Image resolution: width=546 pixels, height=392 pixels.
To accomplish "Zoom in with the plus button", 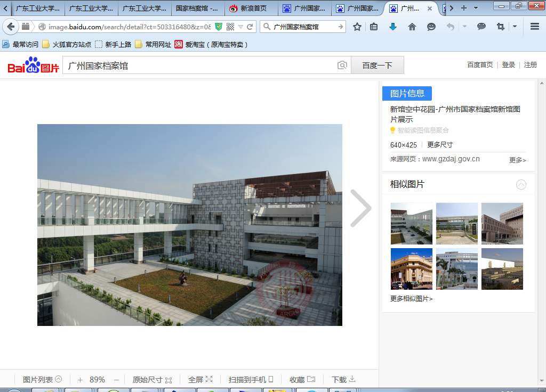I will click(80, 380).
